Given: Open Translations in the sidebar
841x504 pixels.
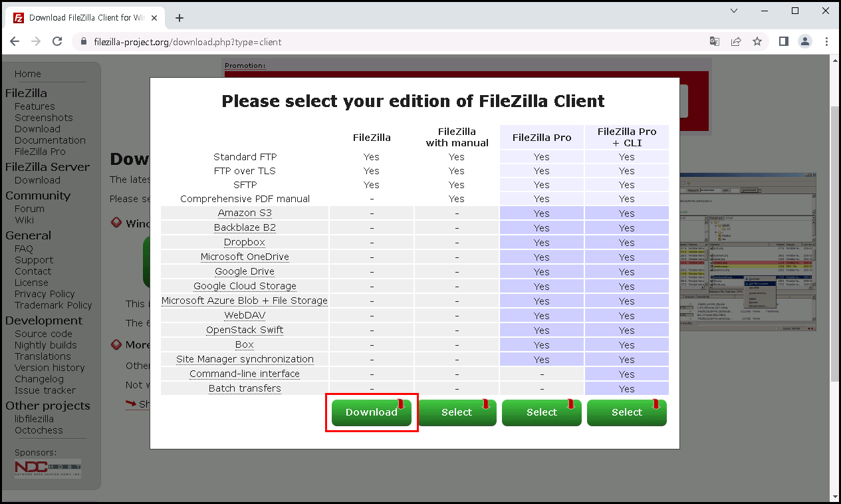Looking at the screenshot, I should (43, 356).
